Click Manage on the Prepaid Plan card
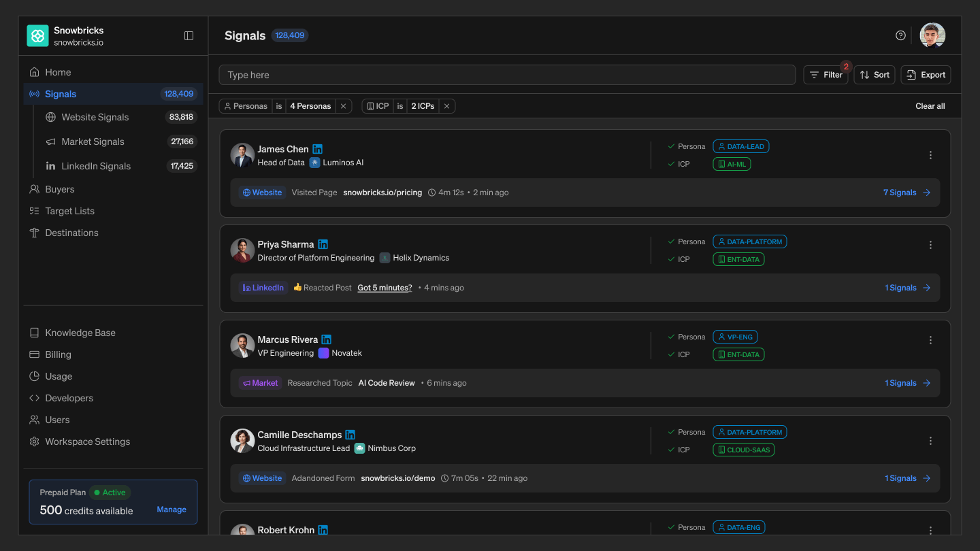Image resolution: width=980 pixels, height=551 pixels. pyautogui.click(x=171, y=510)
